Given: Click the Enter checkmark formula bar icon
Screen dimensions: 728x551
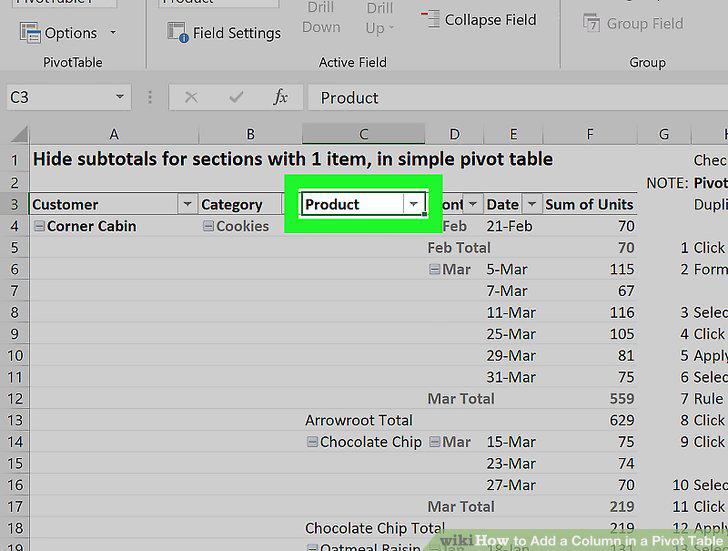Looking at the screenshot, I should 236,97.
